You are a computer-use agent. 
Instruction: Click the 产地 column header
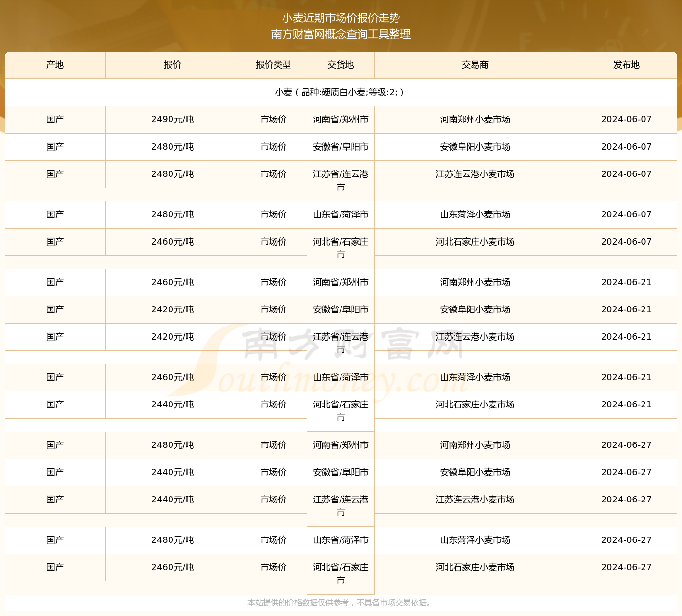click(55, 65)
